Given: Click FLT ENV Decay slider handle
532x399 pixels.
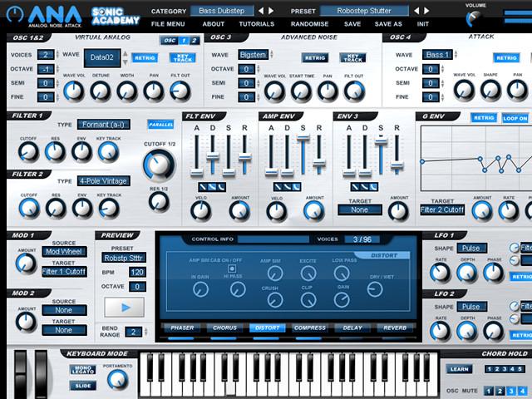Looking at the screenshot, I should point(213,156).
